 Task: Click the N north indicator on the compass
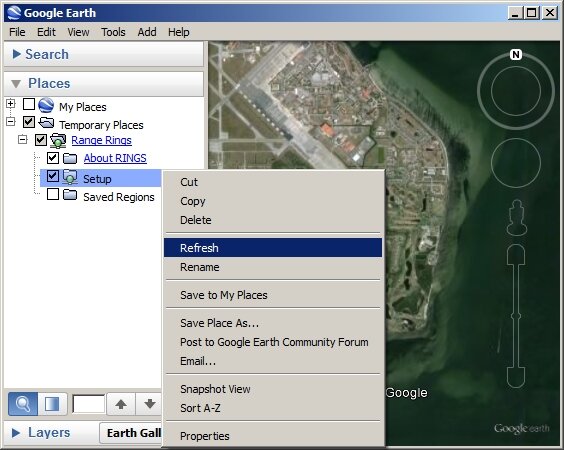(516, 55)
